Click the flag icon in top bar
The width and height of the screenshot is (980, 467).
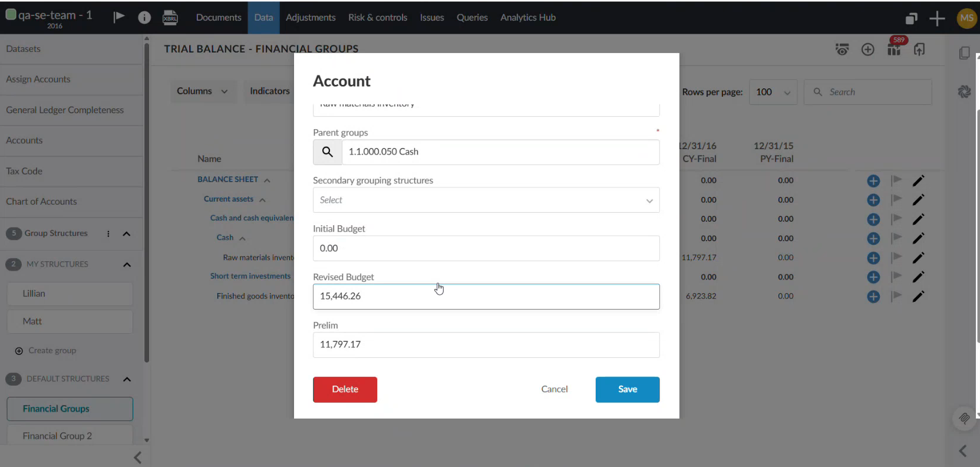tap(119, 17)
